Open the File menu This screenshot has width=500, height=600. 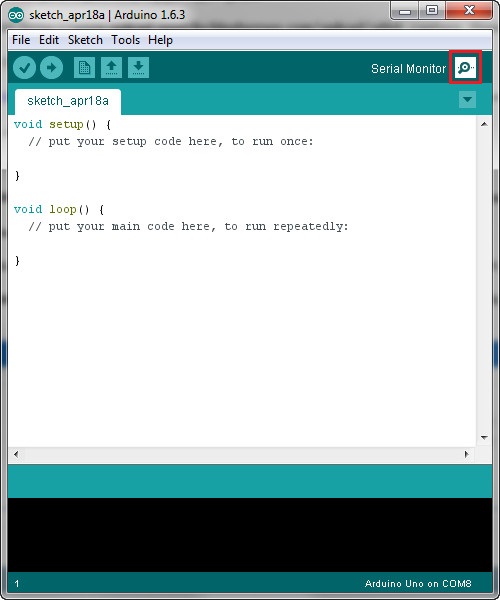coord(21,40)
